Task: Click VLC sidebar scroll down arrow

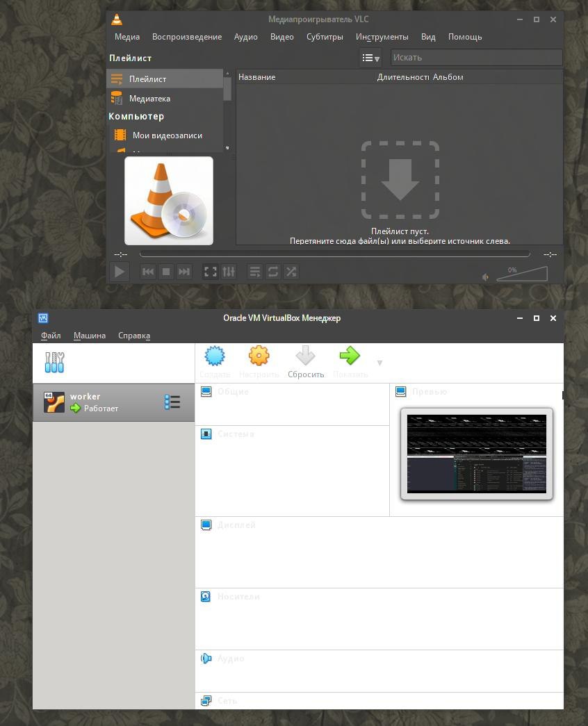Action: coord(227,148)
